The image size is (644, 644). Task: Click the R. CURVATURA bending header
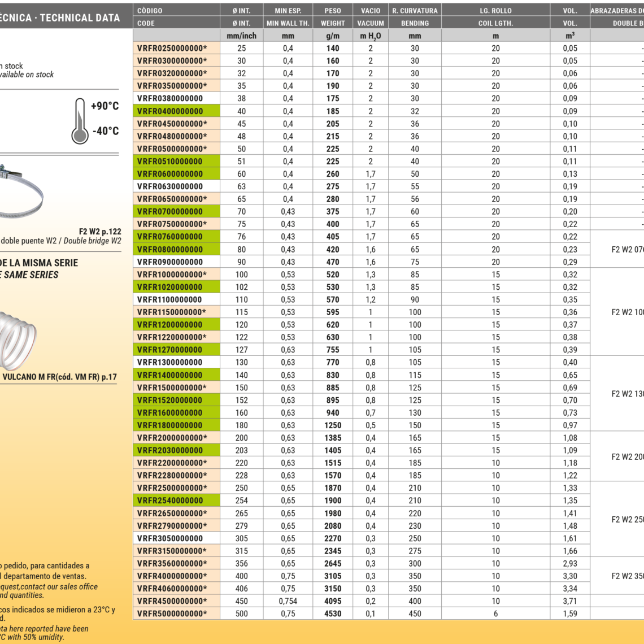pyautogui.click(x=415, y=11)
